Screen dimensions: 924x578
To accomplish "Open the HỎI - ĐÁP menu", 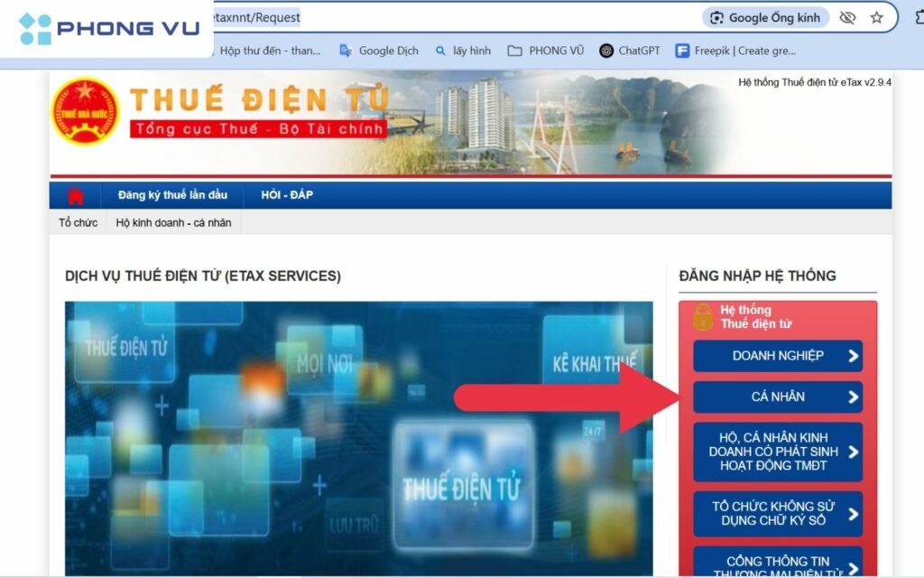I will tap(287, 195).
